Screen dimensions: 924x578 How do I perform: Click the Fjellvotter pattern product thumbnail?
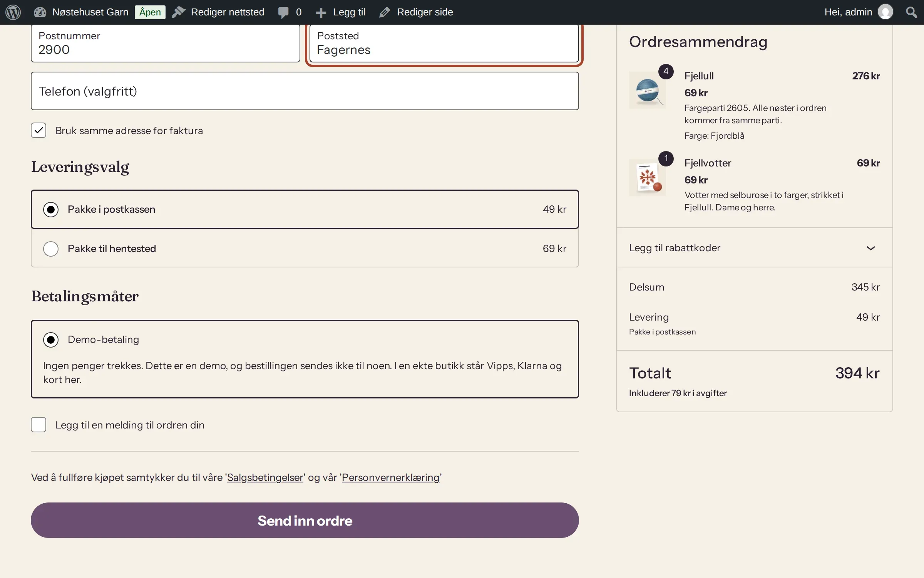648,177
